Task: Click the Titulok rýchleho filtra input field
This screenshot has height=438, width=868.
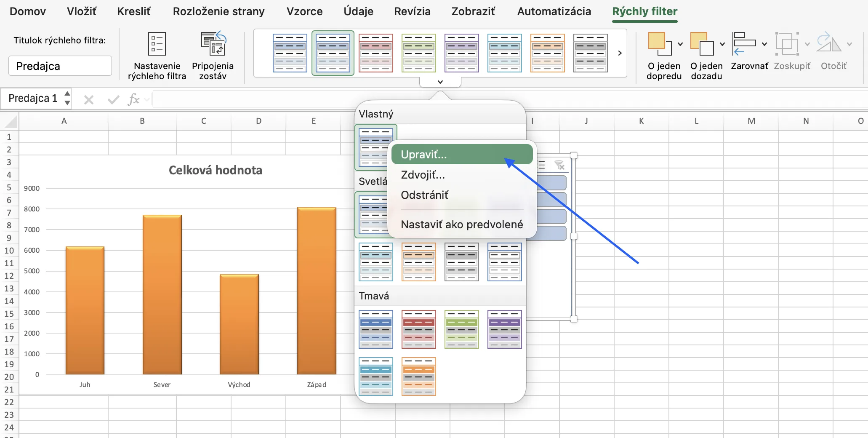Action: [x=60, y=66]
